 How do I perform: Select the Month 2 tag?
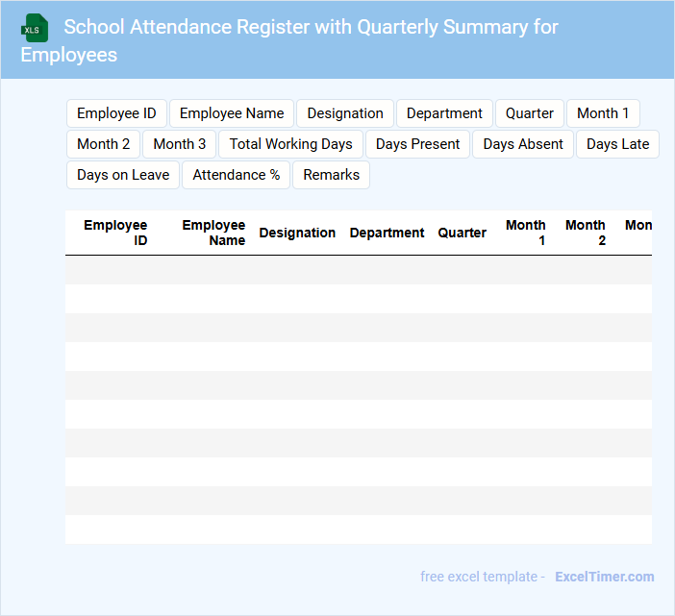(x=103, y=144)
